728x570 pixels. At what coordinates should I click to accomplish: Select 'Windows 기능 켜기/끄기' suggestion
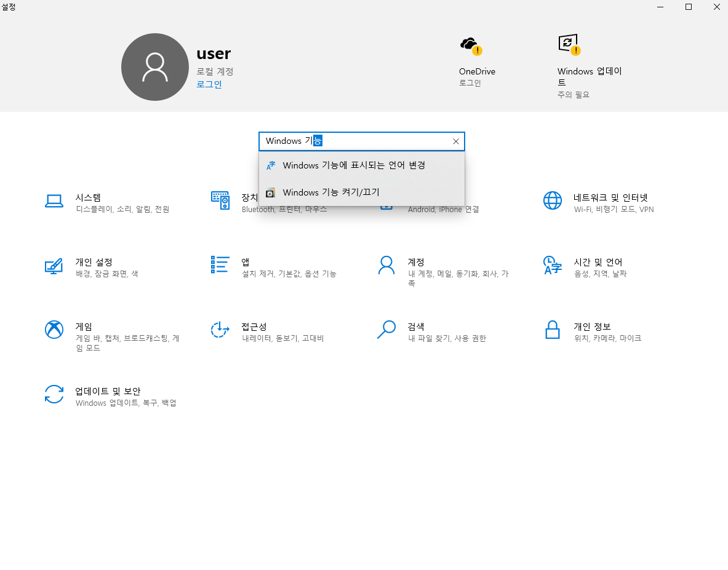[362, 192]
